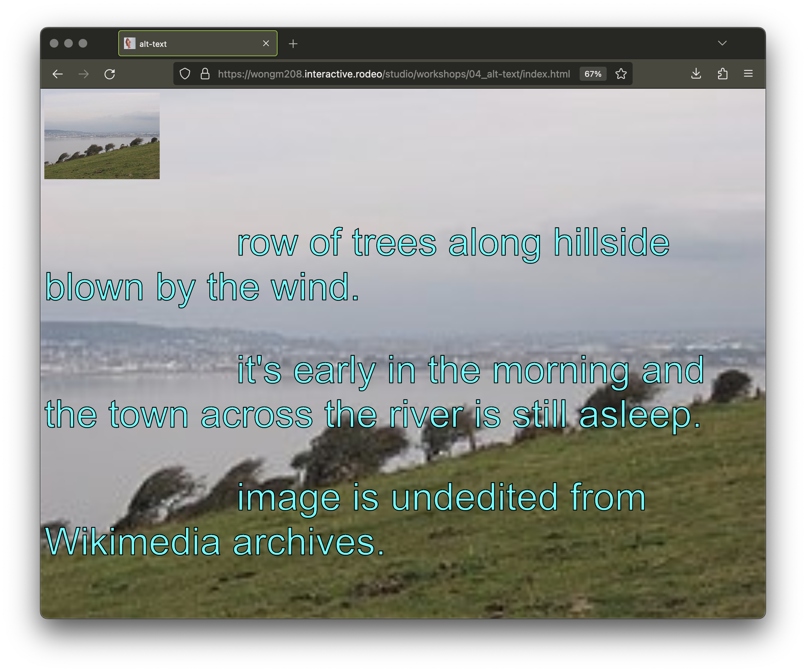Go back to the previous page
This screenshot has height=672, width=806.
pos(58,74)
